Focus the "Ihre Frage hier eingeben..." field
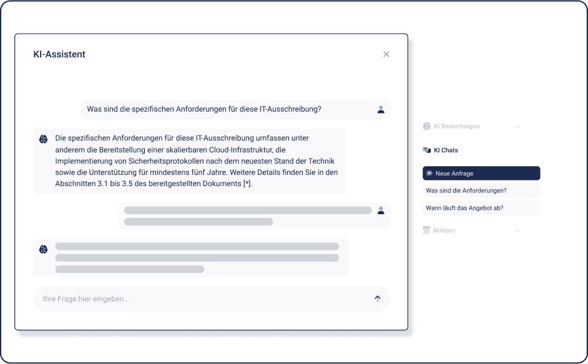The height and width of the screenshot is (364, 588). point(200,299)
